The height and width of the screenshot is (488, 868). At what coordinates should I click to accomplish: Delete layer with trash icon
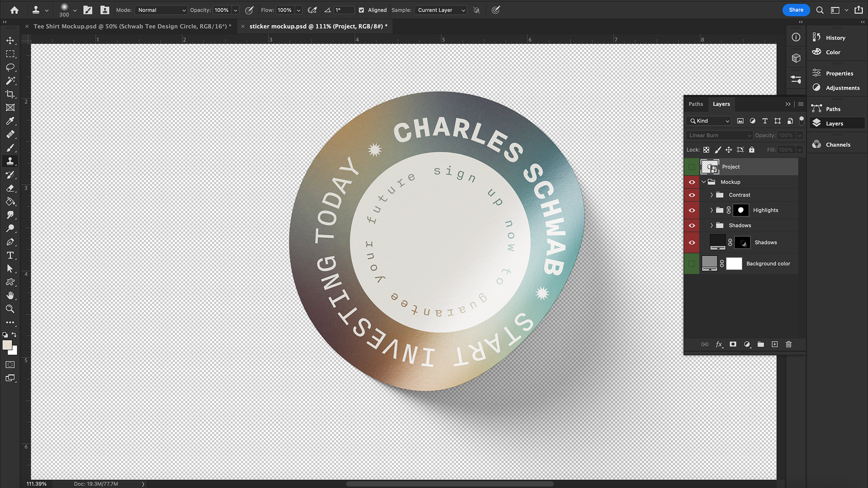click(x=788, y=344)
